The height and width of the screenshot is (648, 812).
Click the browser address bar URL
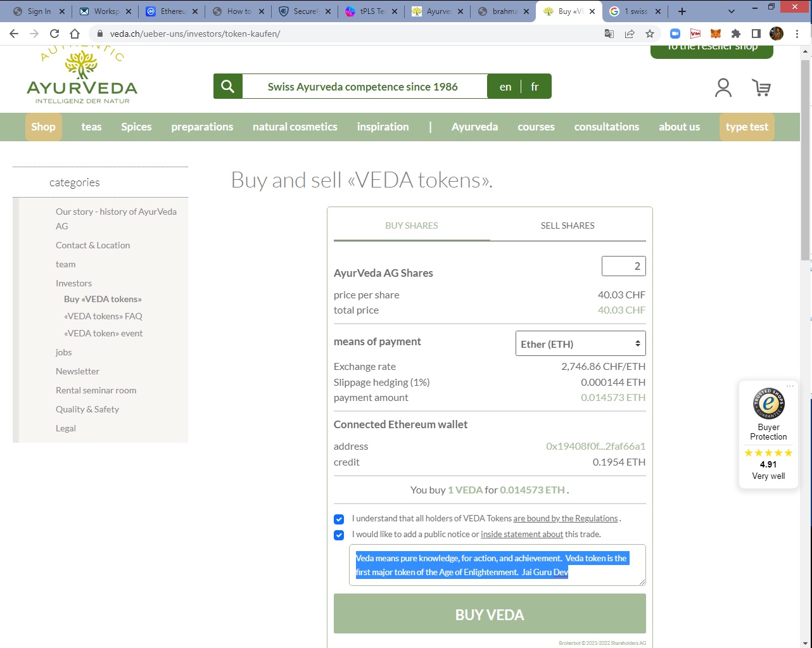[195, 34]
